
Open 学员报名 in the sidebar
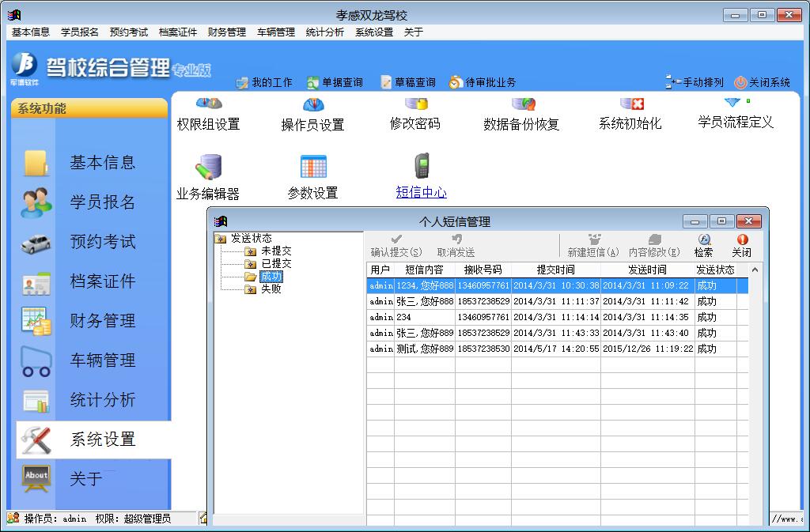102,202
